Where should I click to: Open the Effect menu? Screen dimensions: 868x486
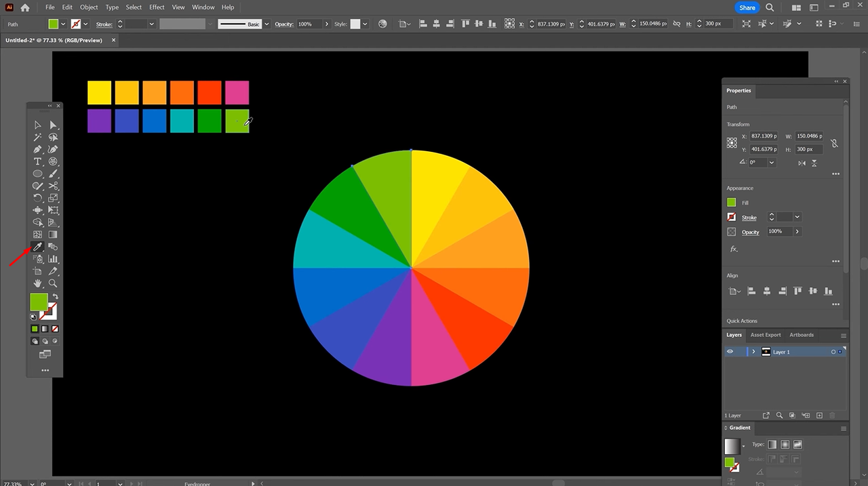[157, 7]
